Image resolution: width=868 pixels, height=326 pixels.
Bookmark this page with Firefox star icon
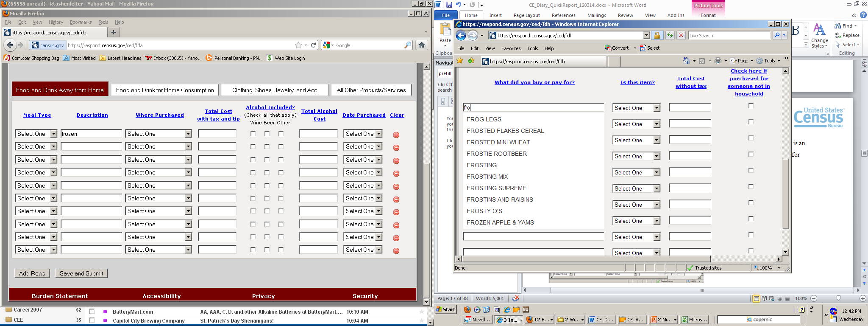coord(298,45)
